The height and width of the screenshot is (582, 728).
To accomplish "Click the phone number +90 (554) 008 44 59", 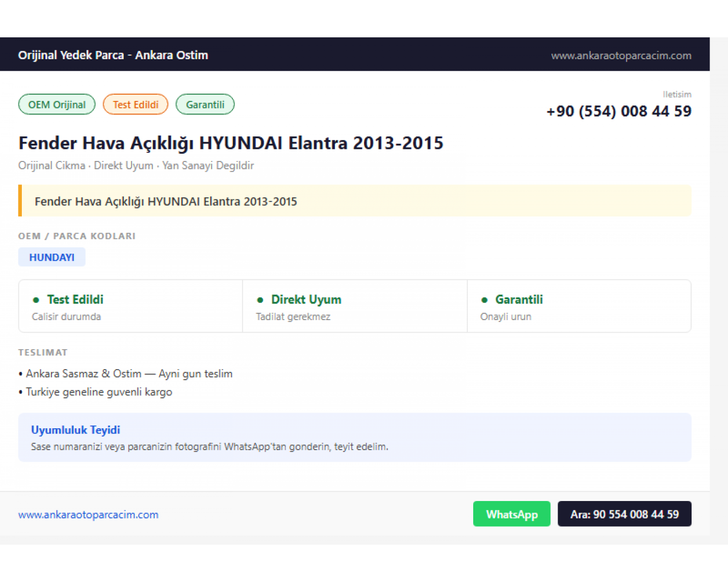I will (619, 111).
